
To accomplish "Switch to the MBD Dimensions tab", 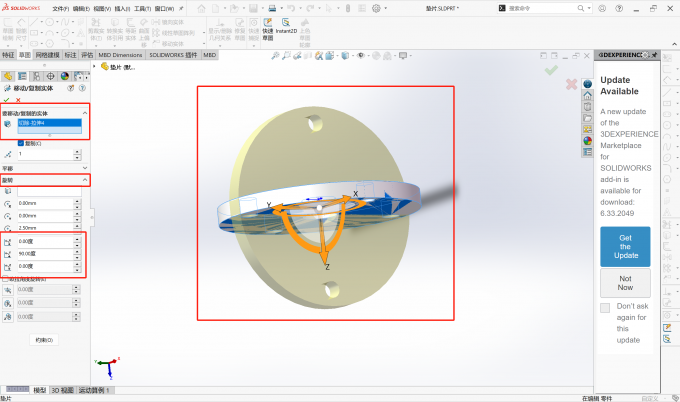I will pyautogui.click(x=120, y=55).
